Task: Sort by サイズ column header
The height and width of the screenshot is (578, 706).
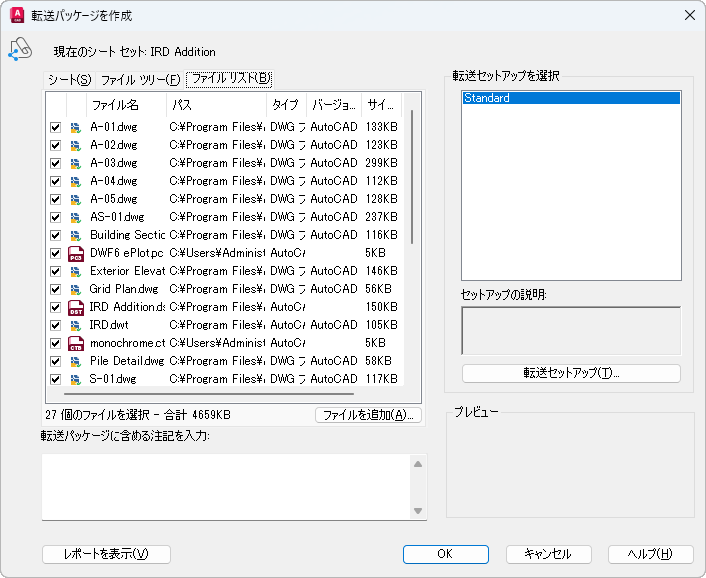Action: (381, 105)
